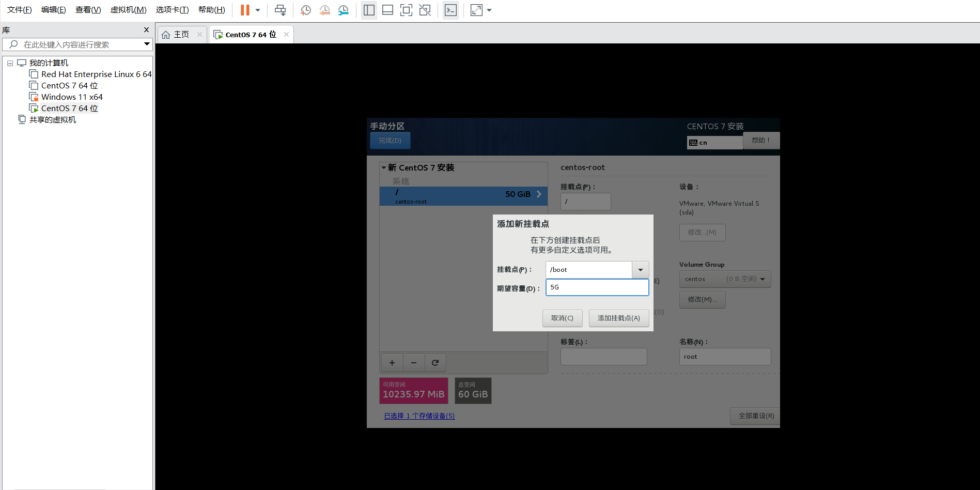Click the 标签(L) input field

(603, 357)
